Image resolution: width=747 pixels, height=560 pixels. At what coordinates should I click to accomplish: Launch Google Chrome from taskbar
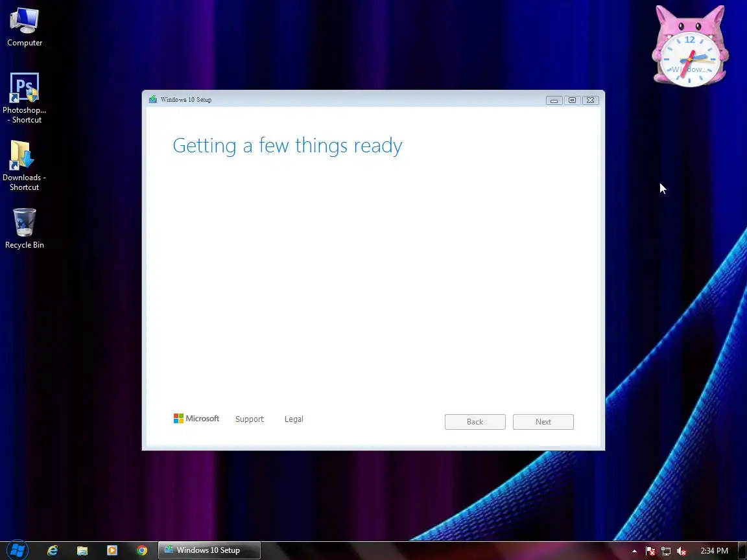click(x=142, y=550)
